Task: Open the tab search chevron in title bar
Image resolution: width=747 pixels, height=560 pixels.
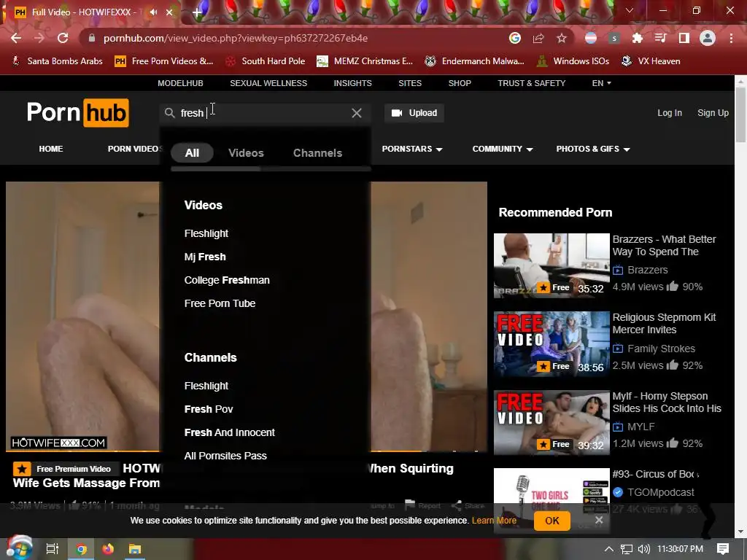Action: [x=630, y=10]
